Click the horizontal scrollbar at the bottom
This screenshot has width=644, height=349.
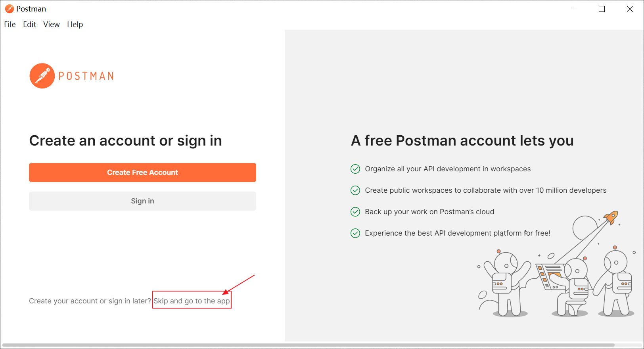click(x=308, y=345)
